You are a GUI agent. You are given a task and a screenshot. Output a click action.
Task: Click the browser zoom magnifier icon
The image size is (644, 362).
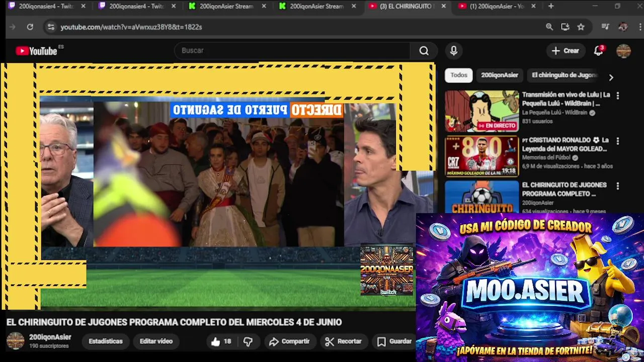tap(549, 27)
